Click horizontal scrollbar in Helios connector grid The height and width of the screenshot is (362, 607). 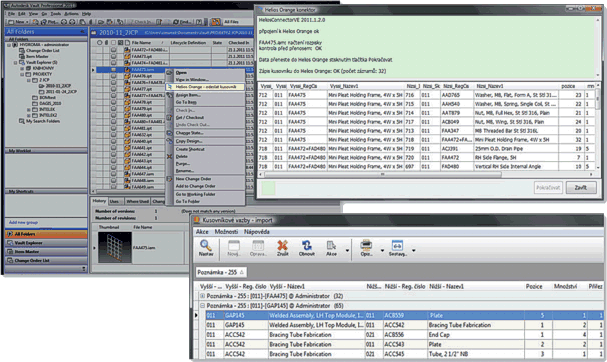(x=382, y=174)
